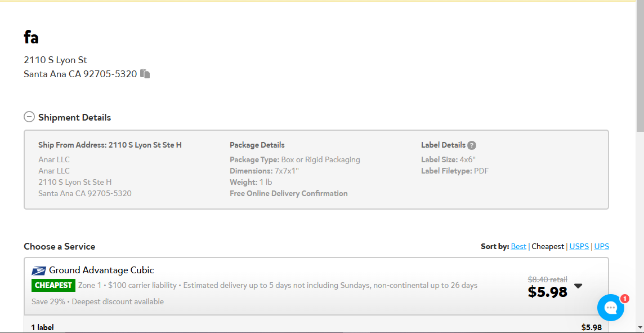Copy the recipient address with clipboard icon
This screenshot has width=644, height=333.
tap(145, 74)
